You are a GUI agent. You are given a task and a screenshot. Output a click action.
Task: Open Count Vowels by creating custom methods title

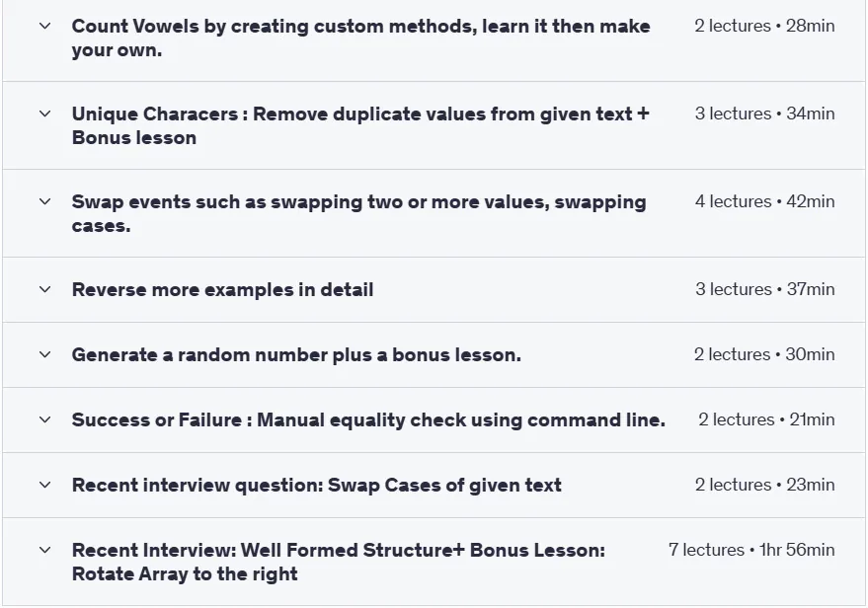click(x=361, y=38)
